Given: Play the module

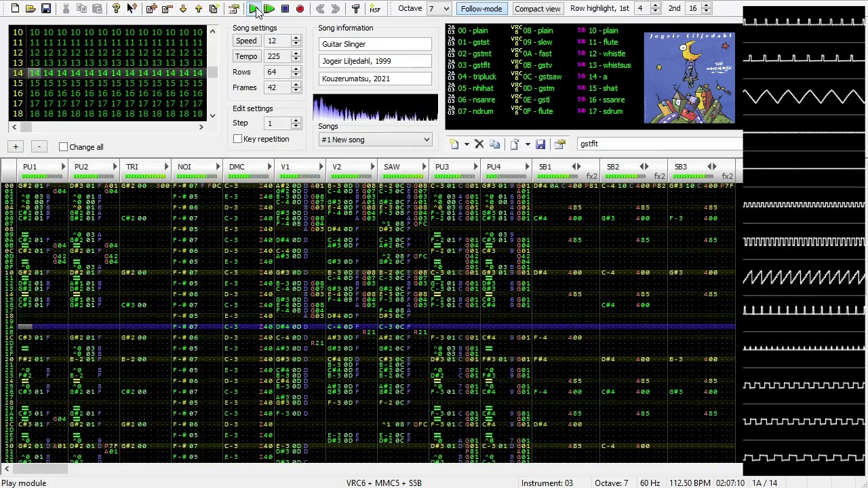Looking at the screenshot, I should point(253,9).
